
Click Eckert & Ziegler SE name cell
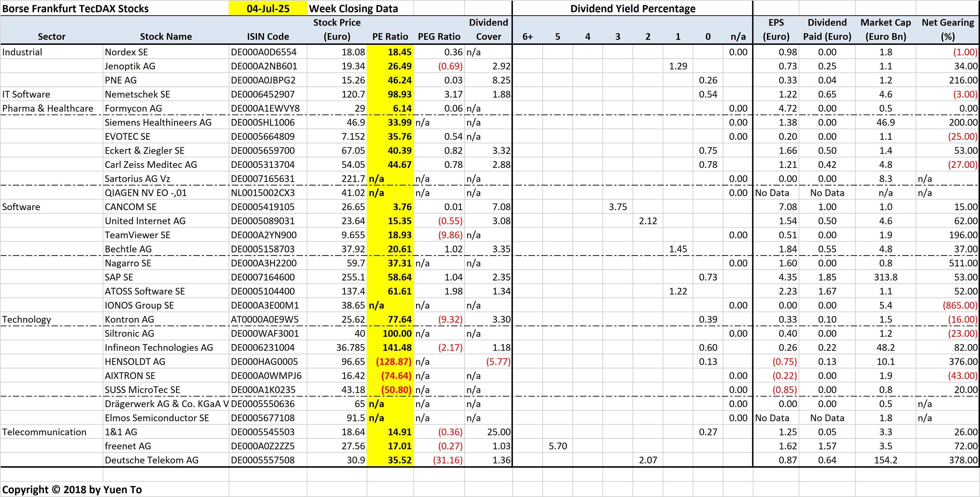click(x=165, y=151)
